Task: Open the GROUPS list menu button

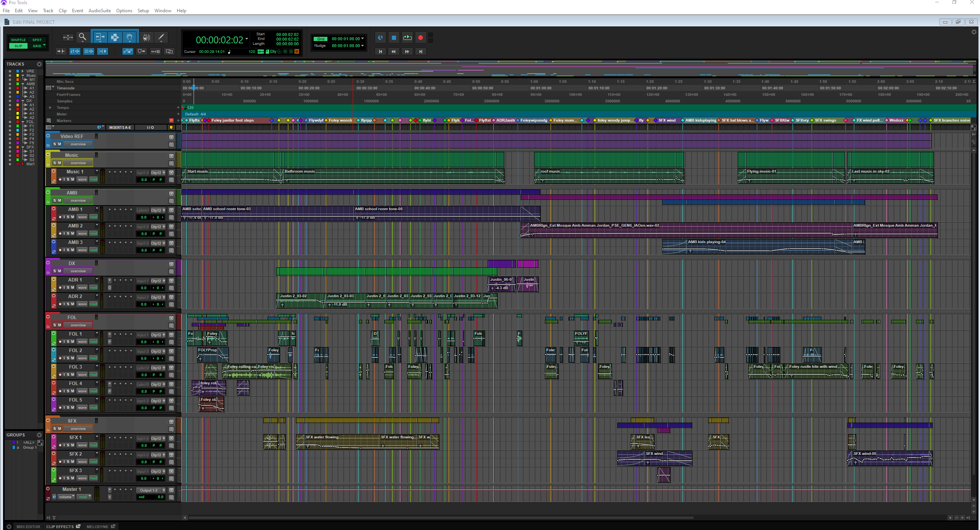Action: point(39,435)
